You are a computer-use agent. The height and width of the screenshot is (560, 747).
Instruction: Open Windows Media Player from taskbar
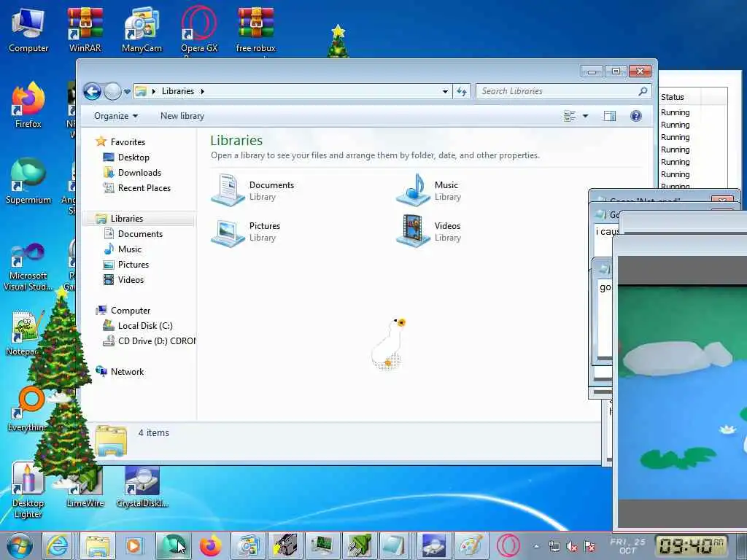coord(134,545)
